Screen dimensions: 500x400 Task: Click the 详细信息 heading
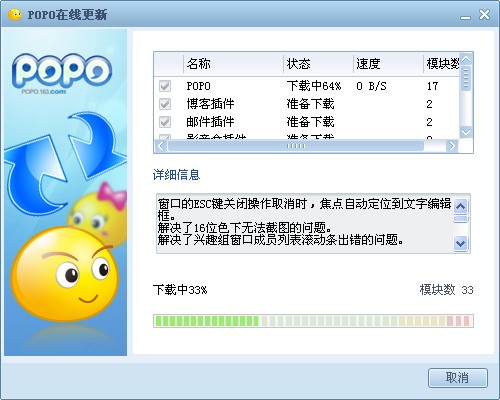coord(176,175)
